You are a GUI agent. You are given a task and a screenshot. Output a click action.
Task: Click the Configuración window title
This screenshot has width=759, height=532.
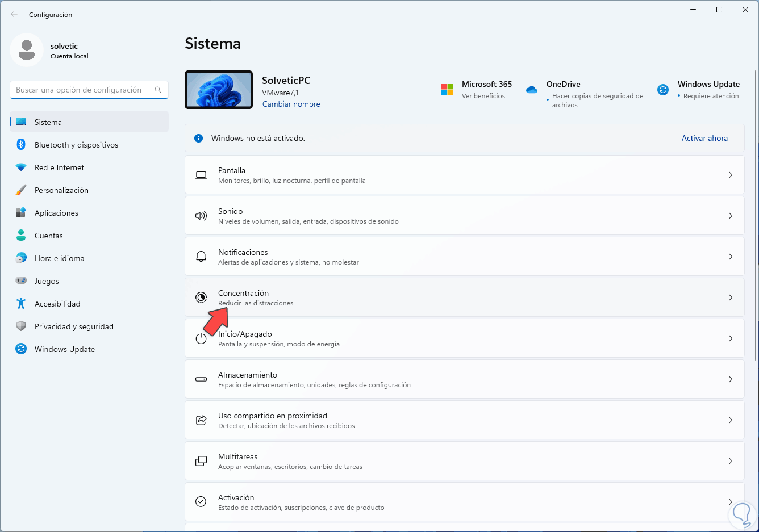[51, 15]
